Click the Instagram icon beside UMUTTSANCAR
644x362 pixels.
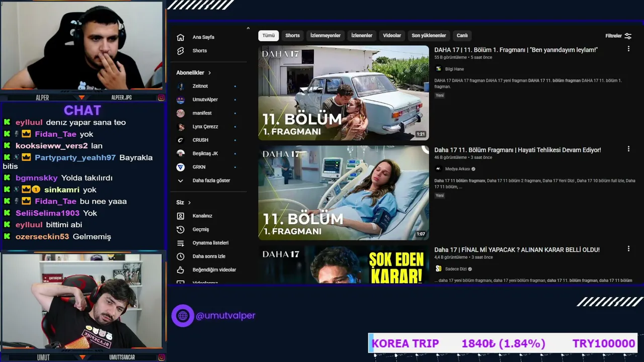(x=161, y=357)
